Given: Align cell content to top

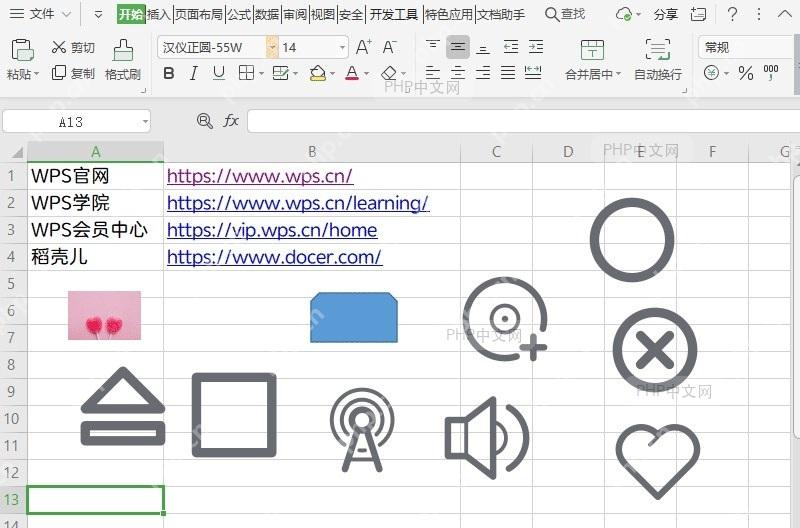Looking at the screenshot, I should 433,47.
